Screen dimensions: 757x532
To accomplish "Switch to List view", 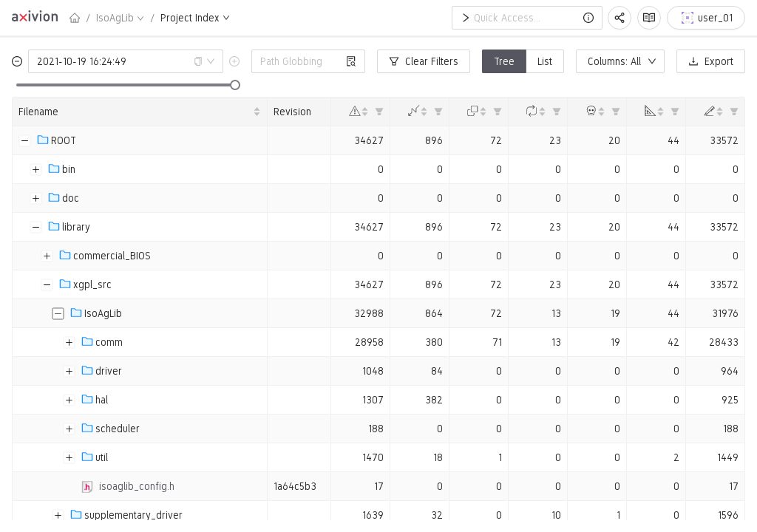I will pyautogui.click(x=545, y=61).
